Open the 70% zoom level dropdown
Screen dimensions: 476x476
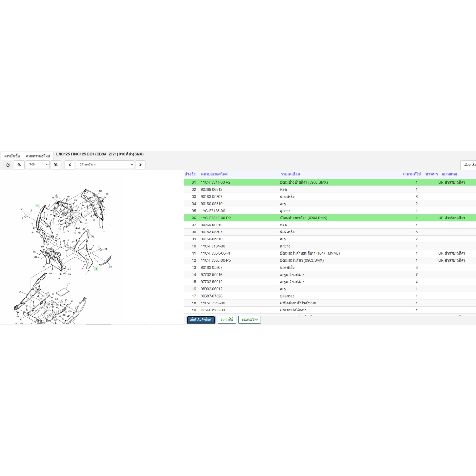tap(38, 165)
